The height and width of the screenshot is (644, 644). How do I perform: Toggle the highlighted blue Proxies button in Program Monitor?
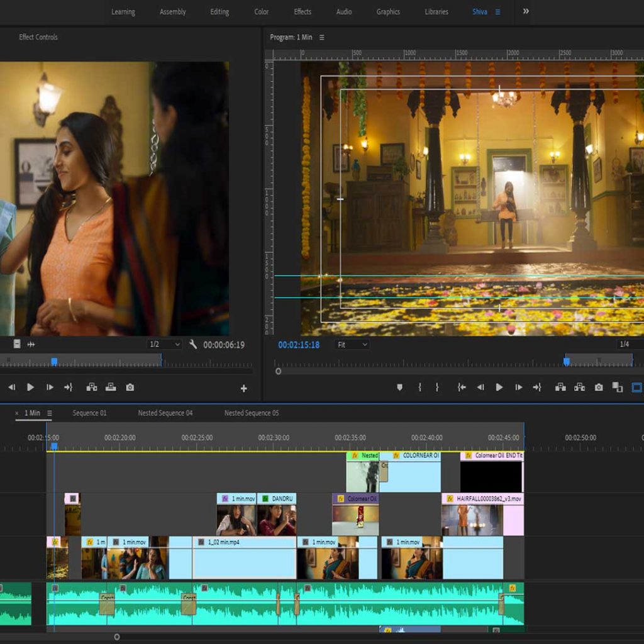tap(635, 388)
